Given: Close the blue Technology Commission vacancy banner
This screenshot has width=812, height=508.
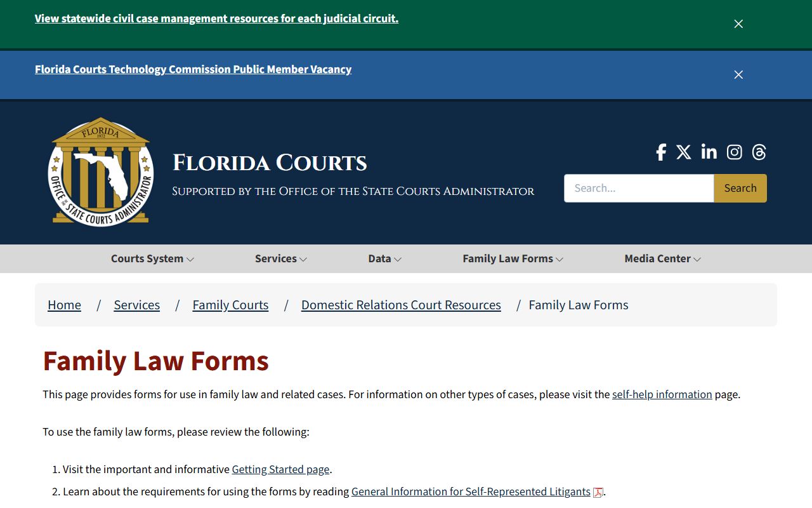Looking at the screenshot, I should [x=738, y=75].
